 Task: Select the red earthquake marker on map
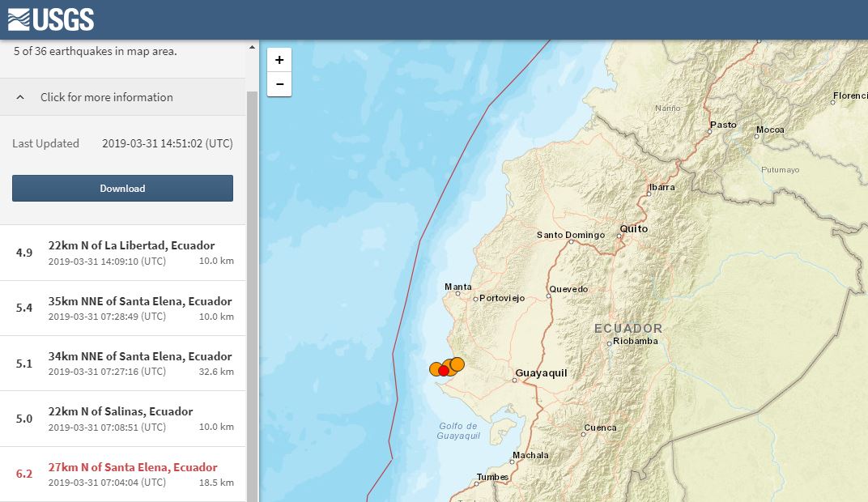tap(444, 371)
